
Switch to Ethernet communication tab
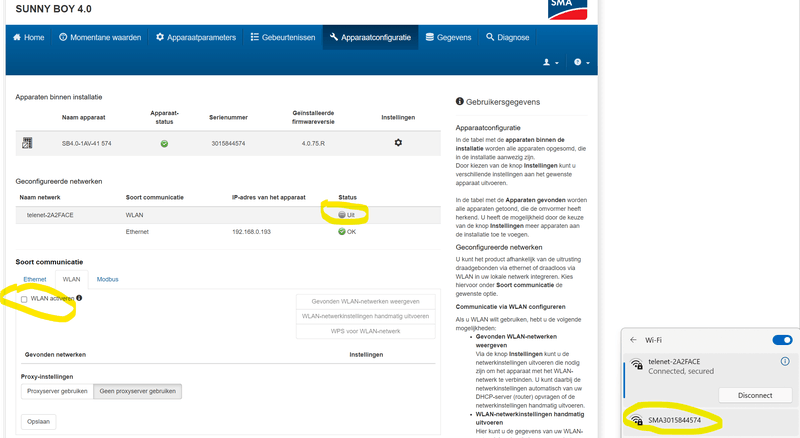[35, 279]
